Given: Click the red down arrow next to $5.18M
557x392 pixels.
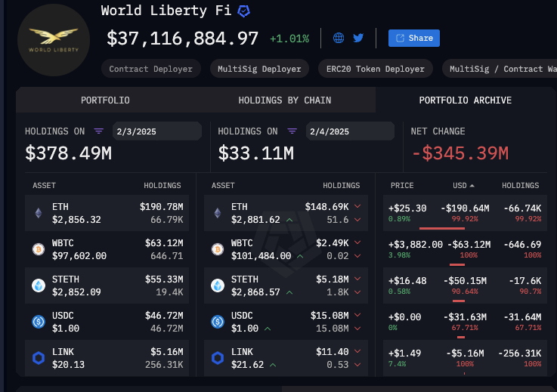Looking at the screenshot, I should tap(357, 279).
